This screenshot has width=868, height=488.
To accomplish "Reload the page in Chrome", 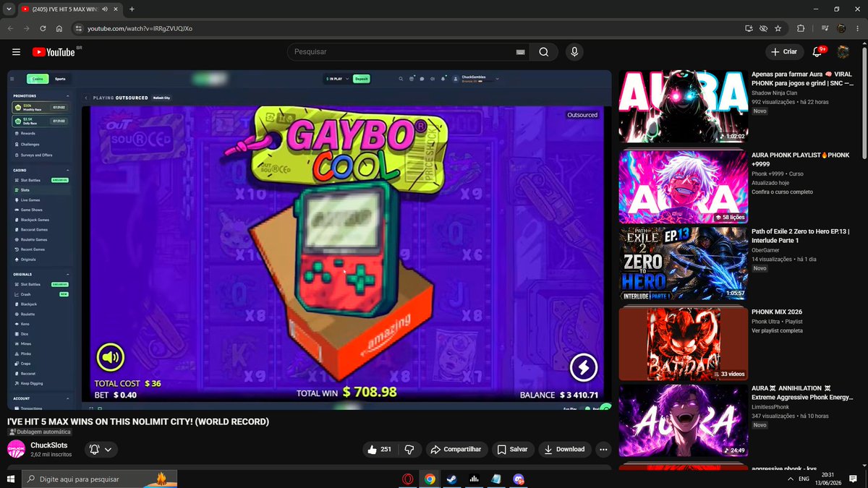I will coord(43,29).
